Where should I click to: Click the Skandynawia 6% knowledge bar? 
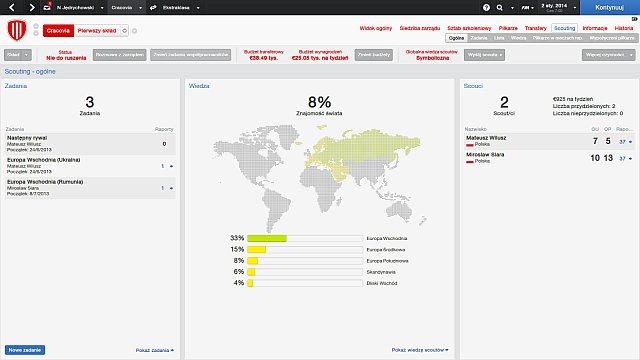pos(305,272)
